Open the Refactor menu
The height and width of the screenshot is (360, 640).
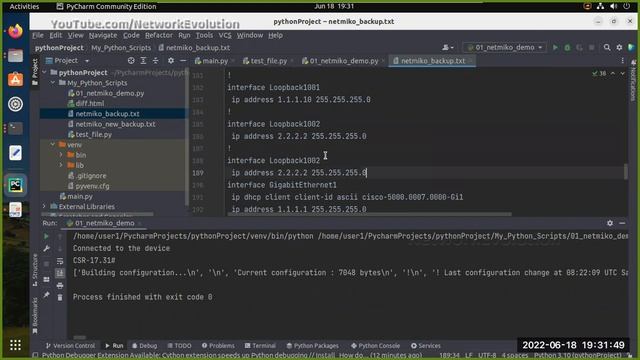tap(159, 36)
